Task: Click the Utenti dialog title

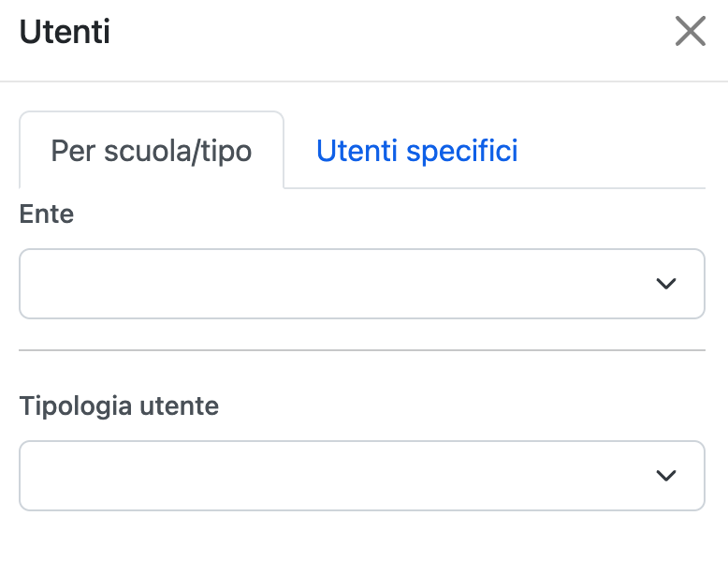Action: pyautogui.click(x=66, y=33)
